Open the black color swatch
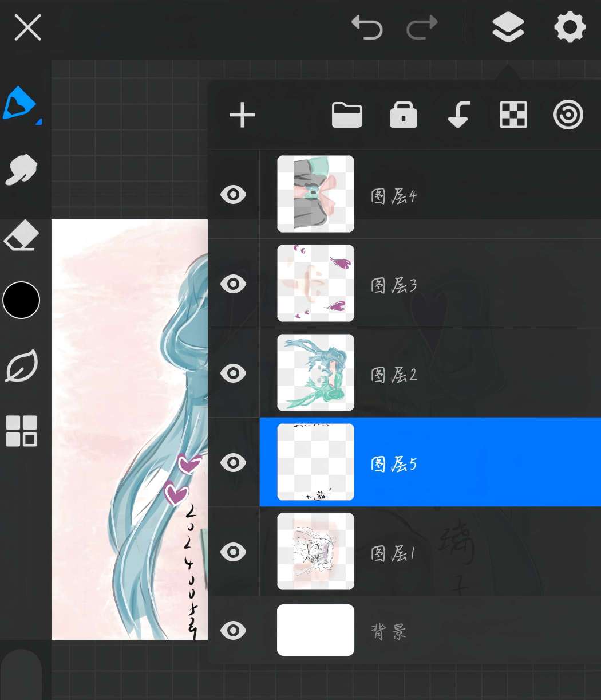Viewport: 601px width, 700px height. [x=21, y=300]
